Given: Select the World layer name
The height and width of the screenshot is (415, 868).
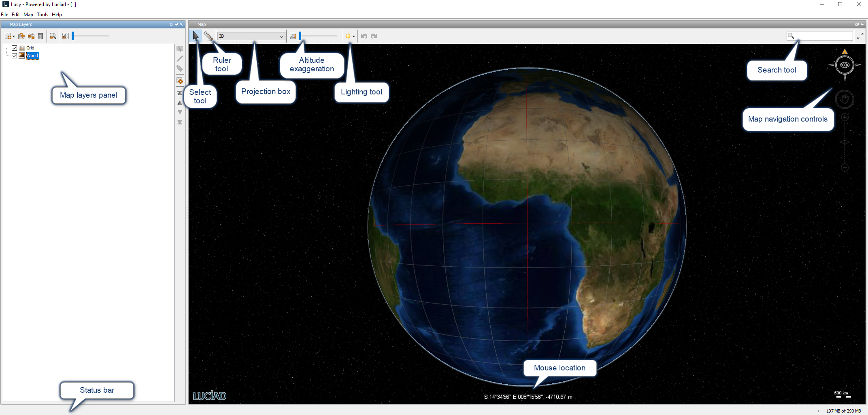Looking at the screenshot, I should pos(32,56).
